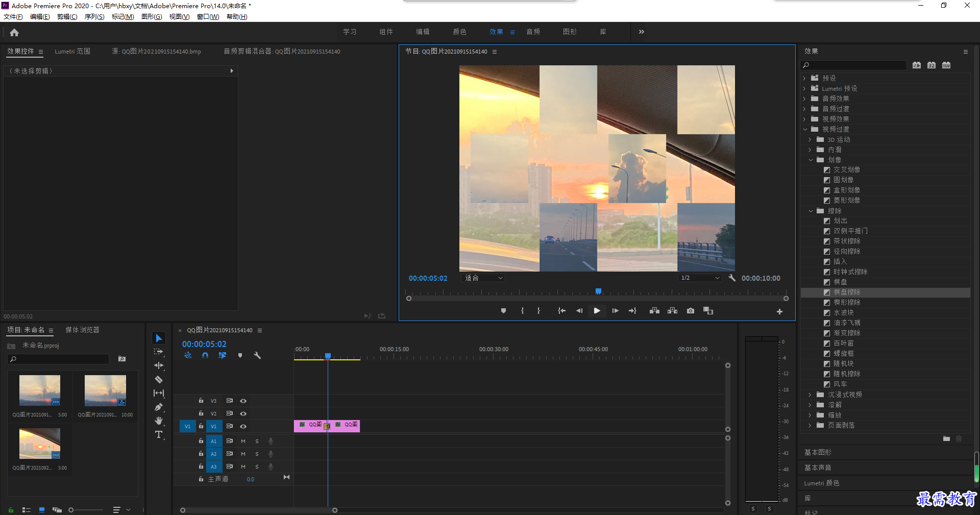Expand the 溶解 folder
The width and height of the screenshot is (980, 515).
click(810, 405)
